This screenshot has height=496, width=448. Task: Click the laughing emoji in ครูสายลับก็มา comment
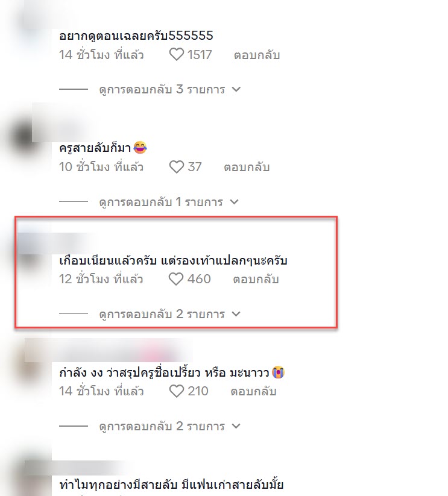click(x=140, y=148)
